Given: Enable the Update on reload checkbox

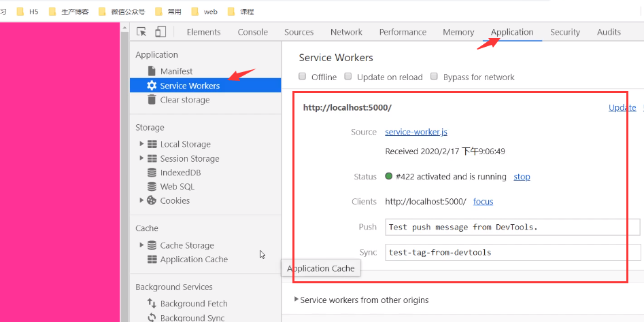Looking at the screenshot, I should click(348, 76).
